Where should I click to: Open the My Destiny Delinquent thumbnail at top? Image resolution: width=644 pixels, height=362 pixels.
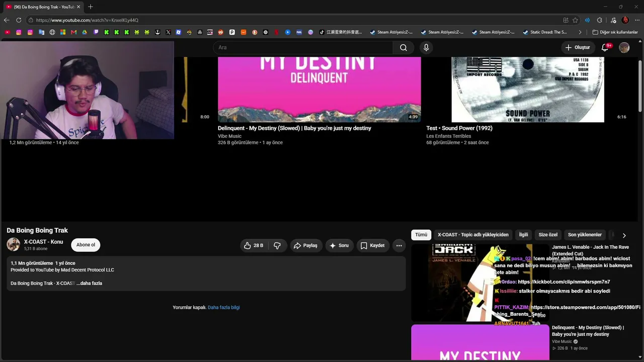[319, 89]
